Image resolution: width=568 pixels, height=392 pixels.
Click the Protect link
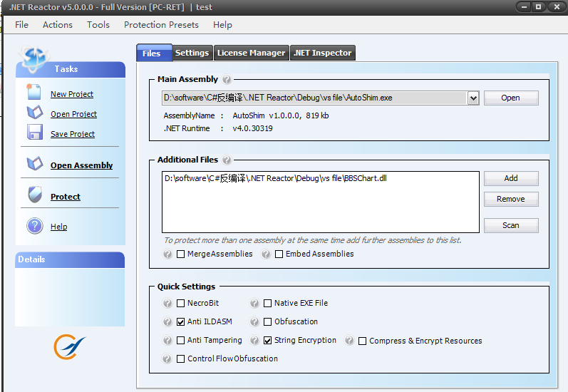click(x=65, y=197)
